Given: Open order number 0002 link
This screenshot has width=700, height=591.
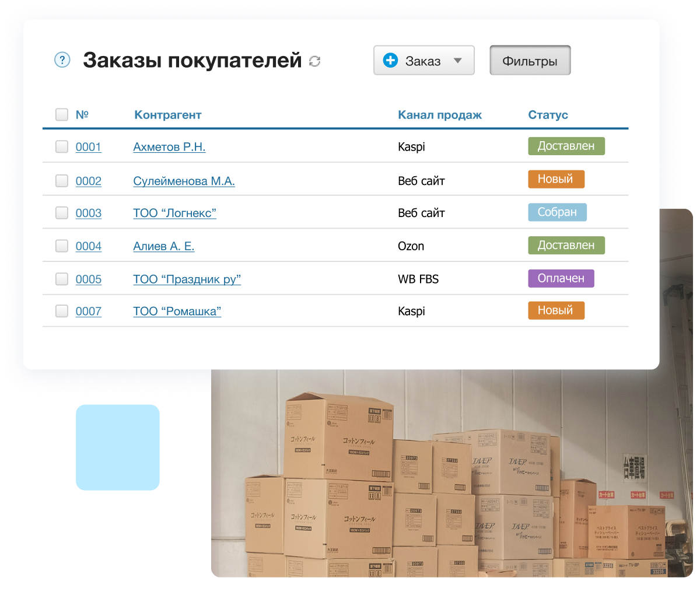Looking at the screenshot, I should click(x=89, y=181).
